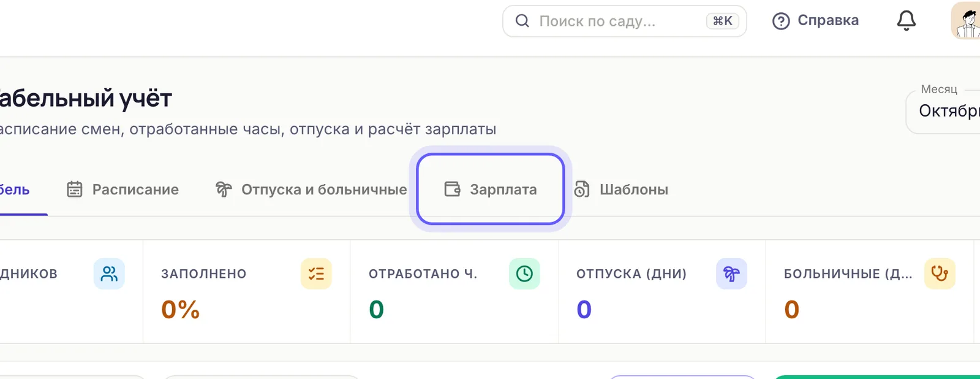Screen dimensions: 980x379
Task: Click the employees people icon
Action: [x=109, y=274]
